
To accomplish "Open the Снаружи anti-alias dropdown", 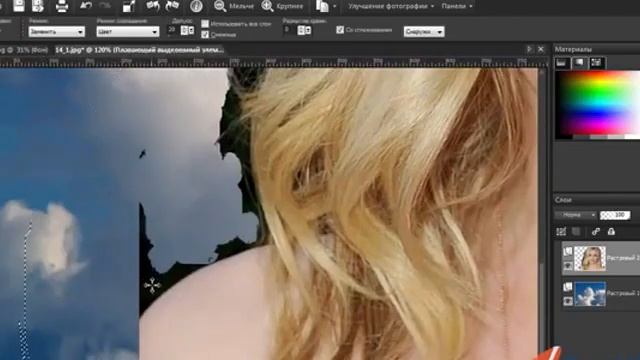I will [424, 31].
